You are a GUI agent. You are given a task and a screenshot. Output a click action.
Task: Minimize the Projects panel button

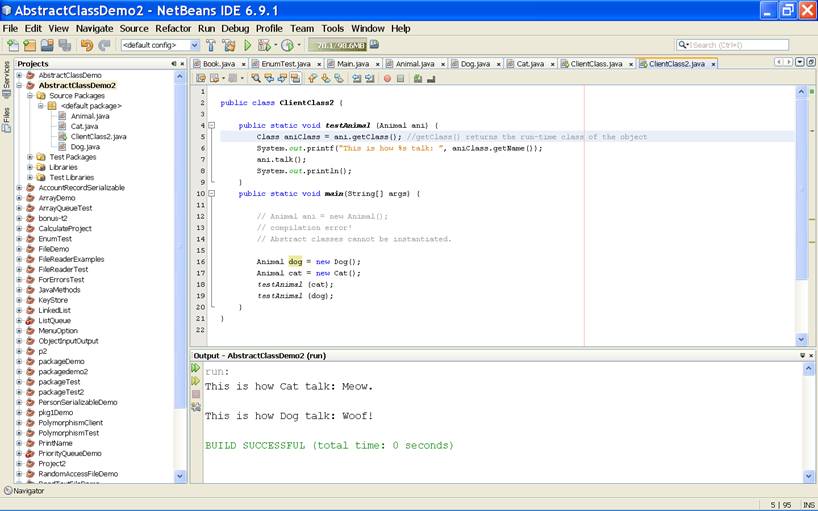click(174, 64)
